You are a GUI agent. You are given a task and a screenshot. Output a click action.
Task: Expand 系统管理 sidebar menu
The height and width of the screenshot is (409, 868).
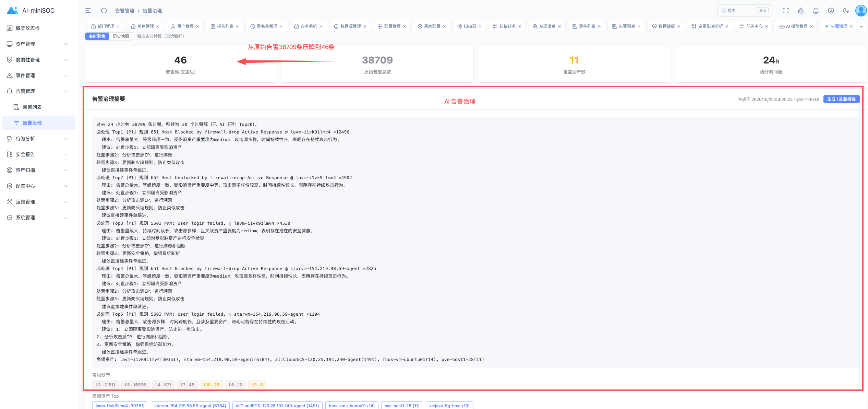click(38, 218)
